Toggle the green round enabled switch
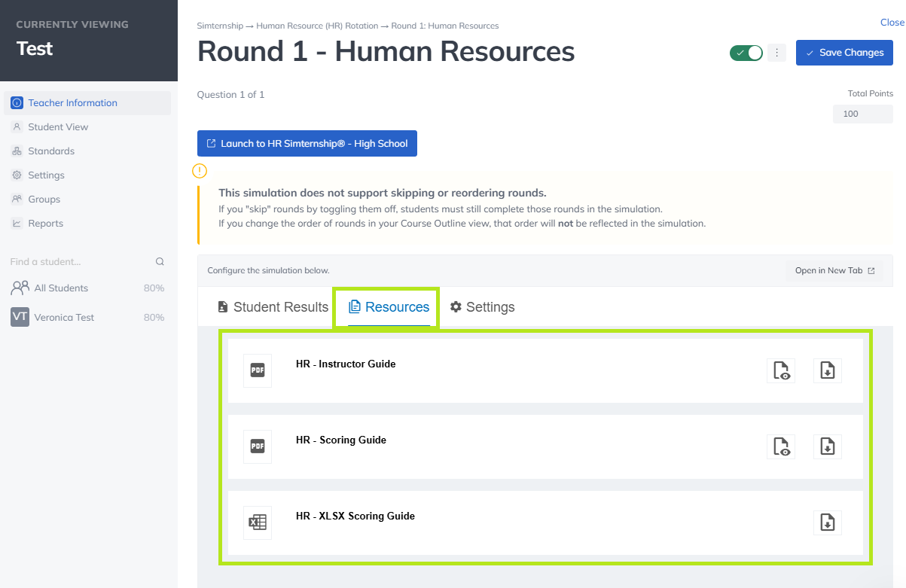This screenshot has height=588, width=906. point(746,53)
